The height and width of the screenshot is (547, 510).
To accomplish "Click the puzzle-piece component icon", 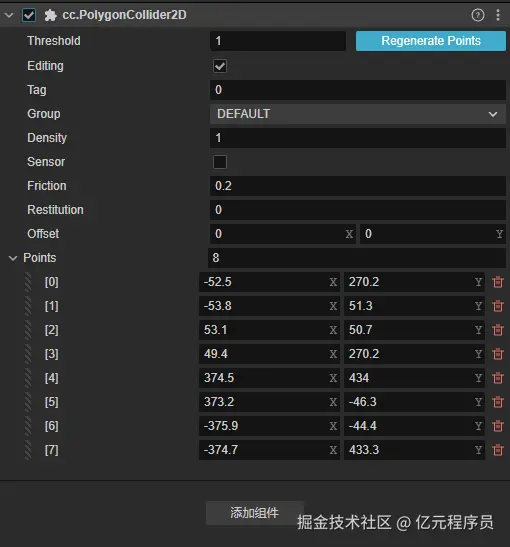I will click(51, 15).
